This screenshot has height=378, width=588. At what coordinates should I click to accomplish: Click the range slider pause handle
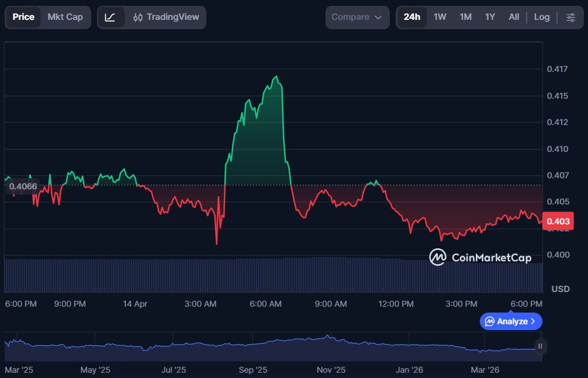pos(540,346)
